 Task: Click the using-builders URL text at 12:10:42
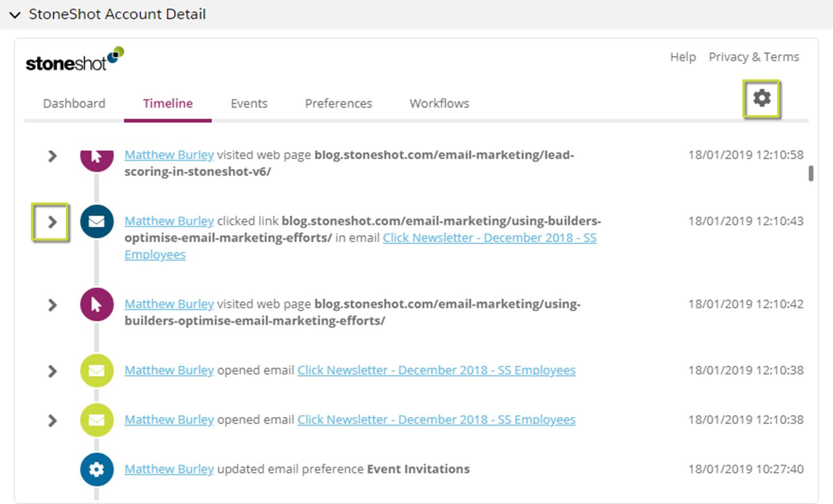[353, 313]
